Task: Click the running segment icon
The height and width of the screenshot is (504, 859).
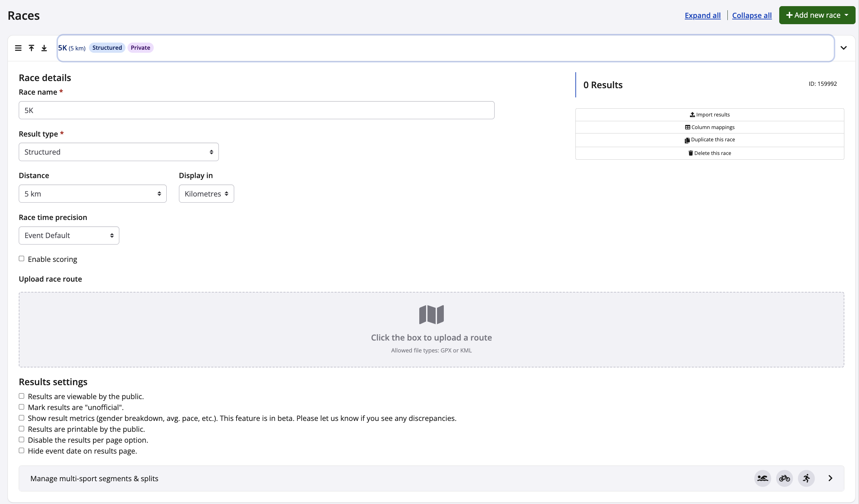Action: [x=806, y=478]
